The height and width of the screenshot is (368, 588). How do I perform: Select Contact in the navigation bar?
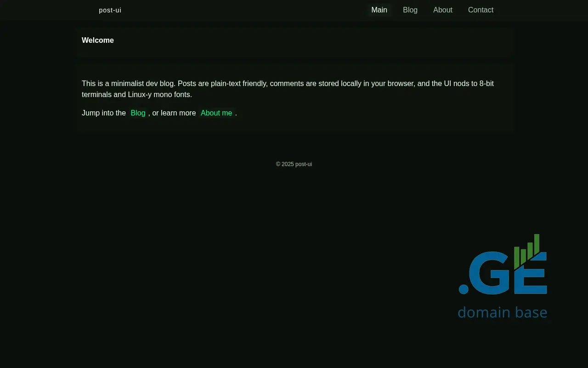point(481,10)
